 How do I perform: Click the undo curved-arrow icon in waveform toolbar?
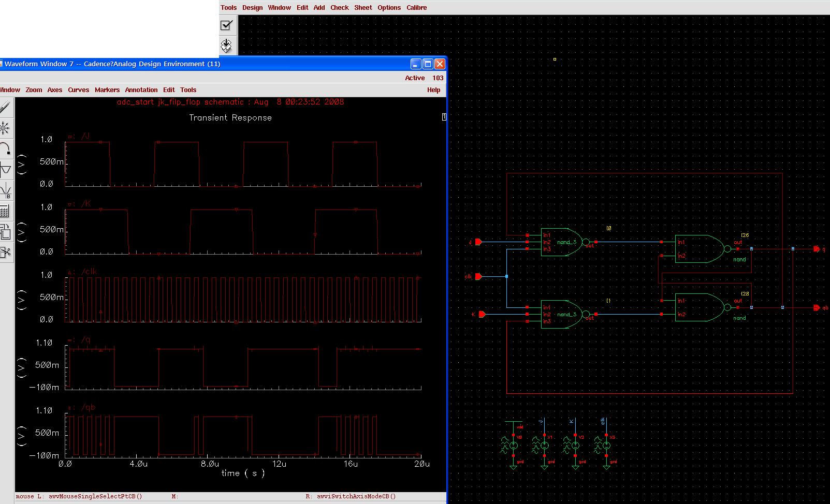click(x=5, y=149)
